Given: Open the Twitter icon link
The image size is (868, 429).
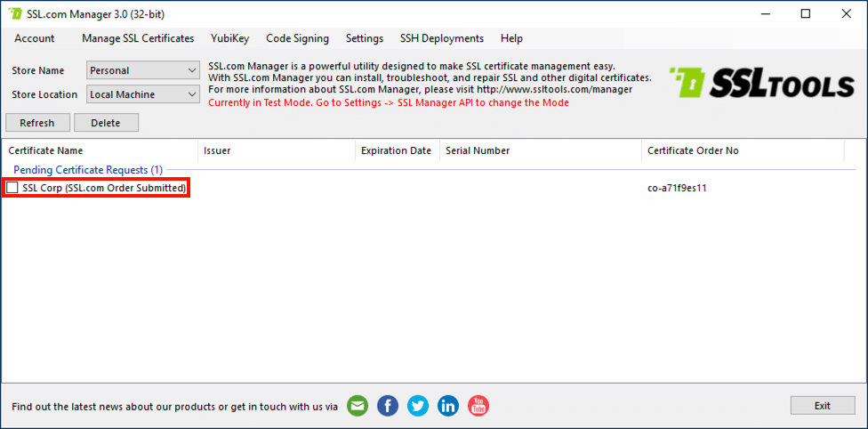Looking at the screenshot, I should tap(418, 406).
